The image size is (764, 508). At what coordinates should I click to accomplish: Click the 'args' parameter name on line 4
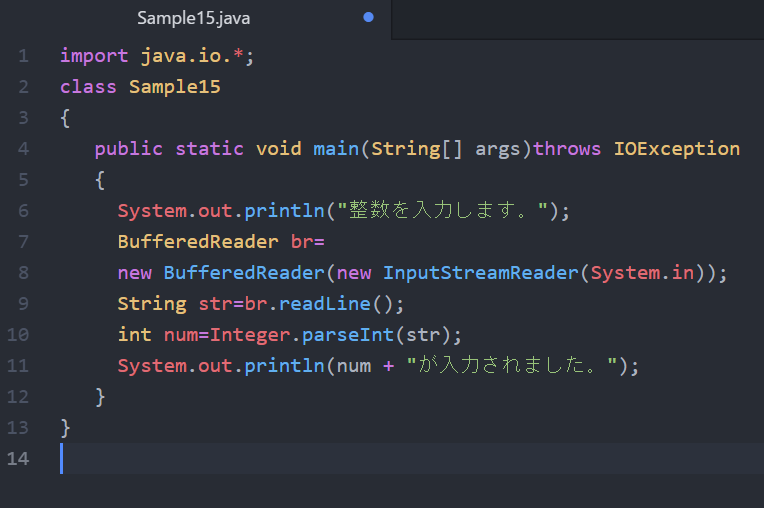point(497,150)
